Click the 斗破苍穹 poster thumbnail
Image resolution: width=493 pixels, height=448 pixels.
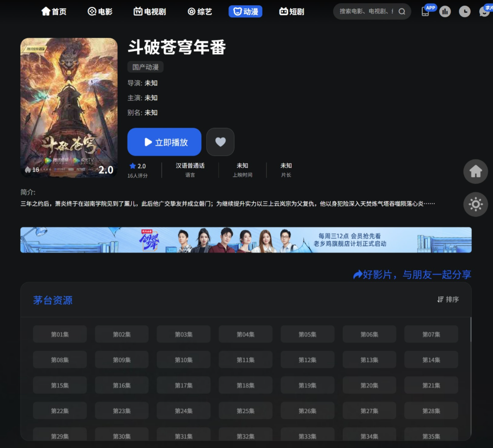point(69,108)
